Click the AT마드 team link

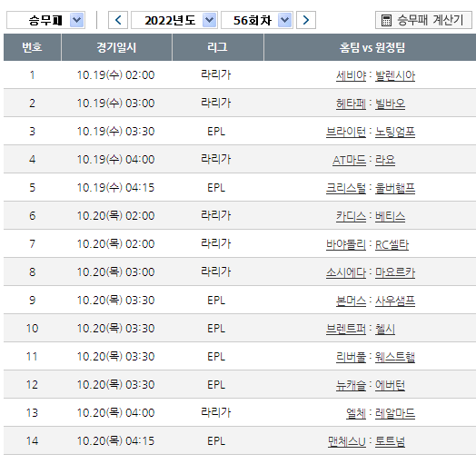coord(349,160)
